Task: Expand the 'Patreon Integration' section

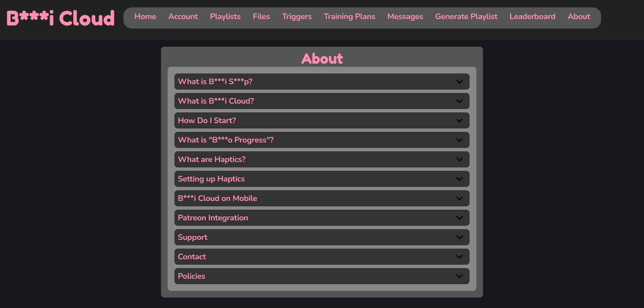Action: point(322,218)
